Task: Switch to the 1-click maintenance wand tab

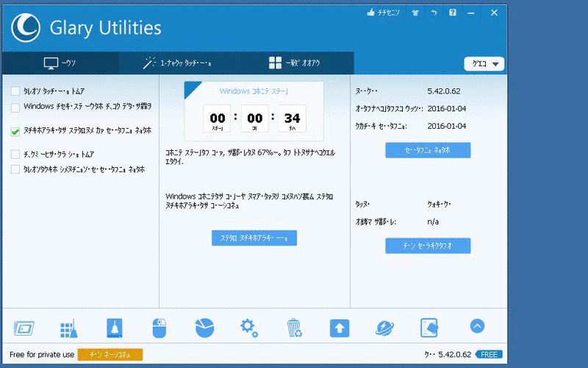Action: [x=177, y=63]
